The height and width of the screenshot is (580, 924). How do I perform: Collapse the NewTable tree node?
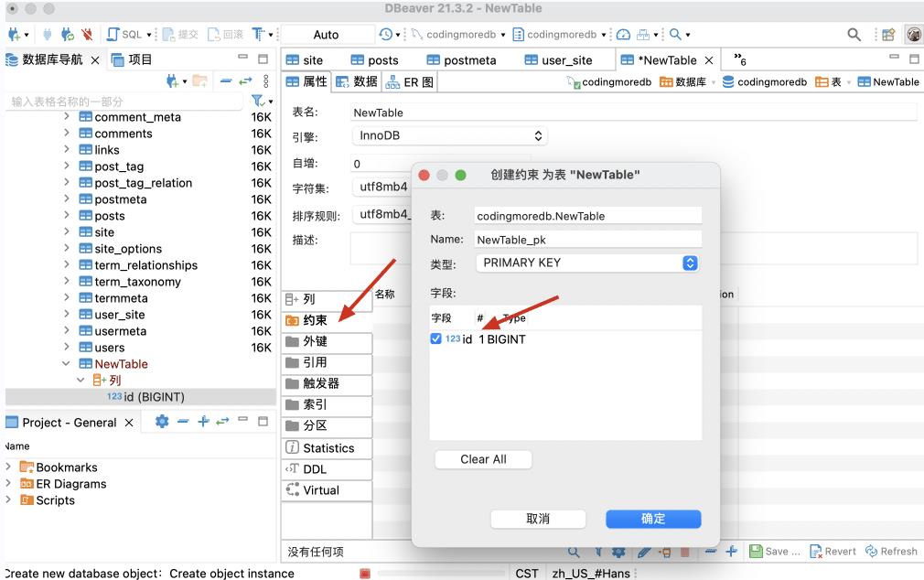(67, 364)
